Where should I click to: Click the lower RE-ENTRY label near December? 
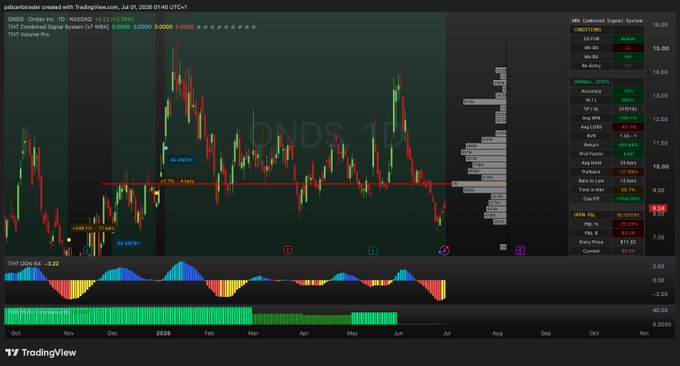[x=128, y=243]
